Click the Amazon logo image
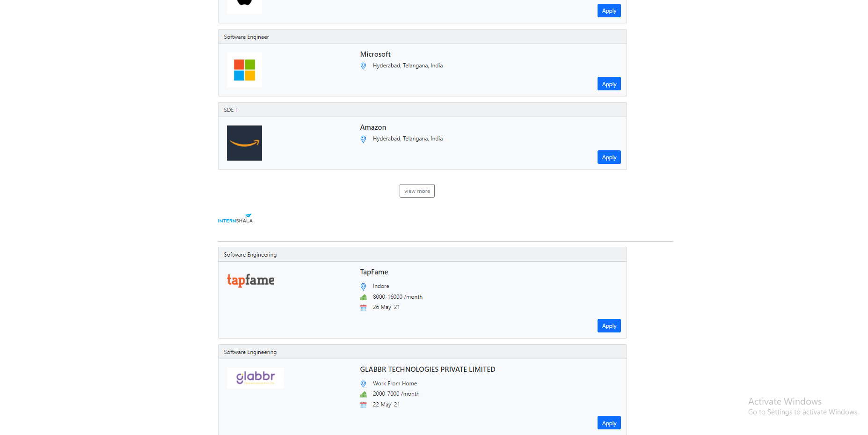The height and width of the screenshot is (435, 868). click(244, 143)
